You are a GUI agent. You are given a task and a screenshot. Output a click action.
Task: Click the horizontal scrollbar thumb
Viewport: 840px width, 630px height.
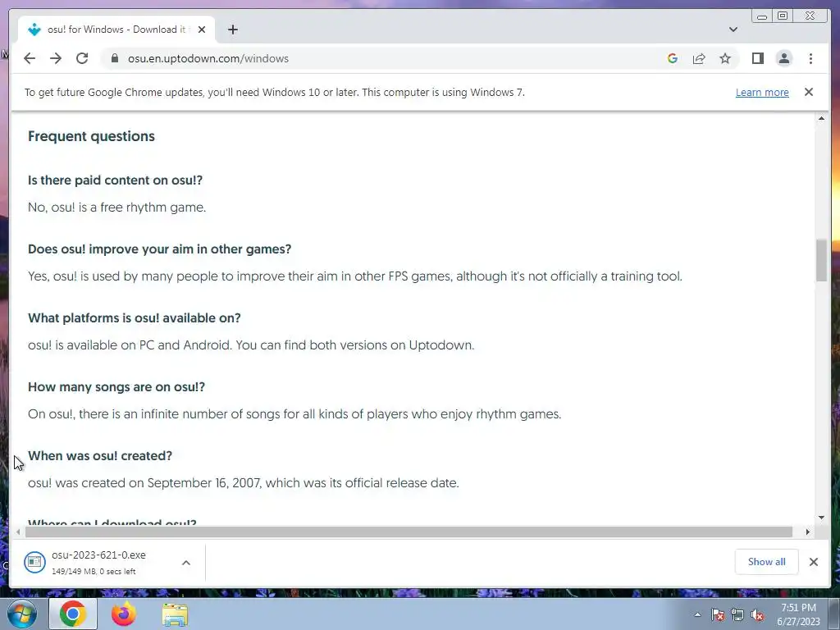409,532
